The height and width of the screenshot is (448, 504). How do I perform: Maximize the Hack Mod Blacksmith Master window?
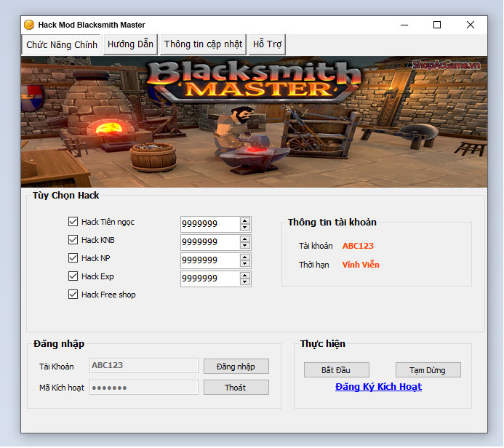click(x=437, y=25)
